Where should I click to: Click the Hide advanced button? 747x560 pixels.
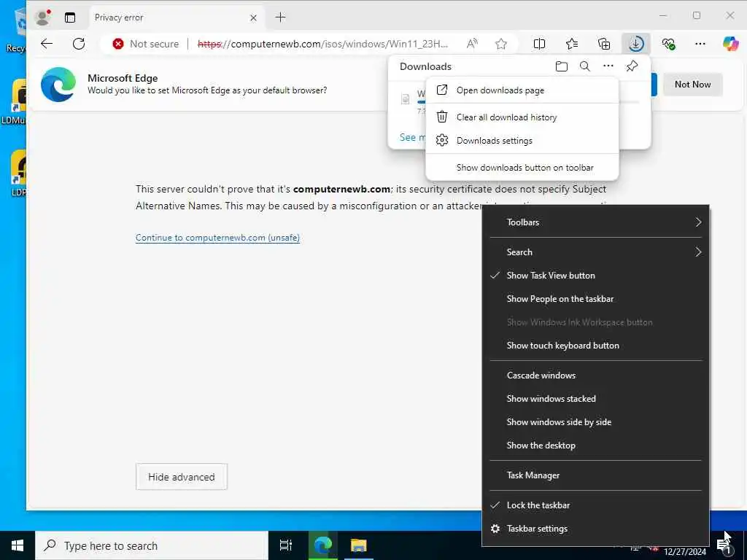coord(182,477)
